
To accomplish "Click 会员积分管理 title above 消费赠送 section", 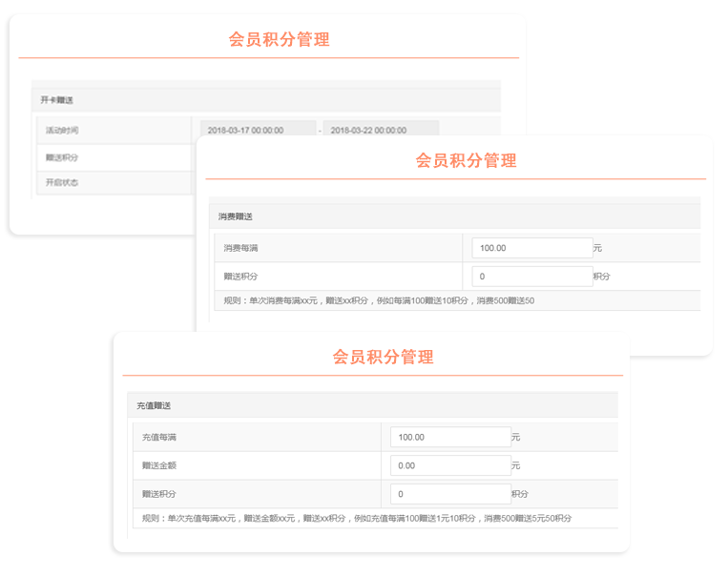I will [x=466, y=160].
